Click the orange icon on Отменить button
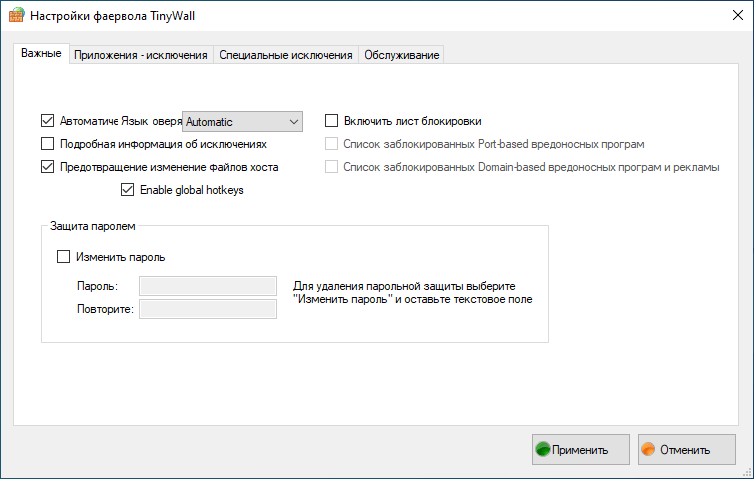The height and width of the screenshot is (479, 754). pos(648,450)
